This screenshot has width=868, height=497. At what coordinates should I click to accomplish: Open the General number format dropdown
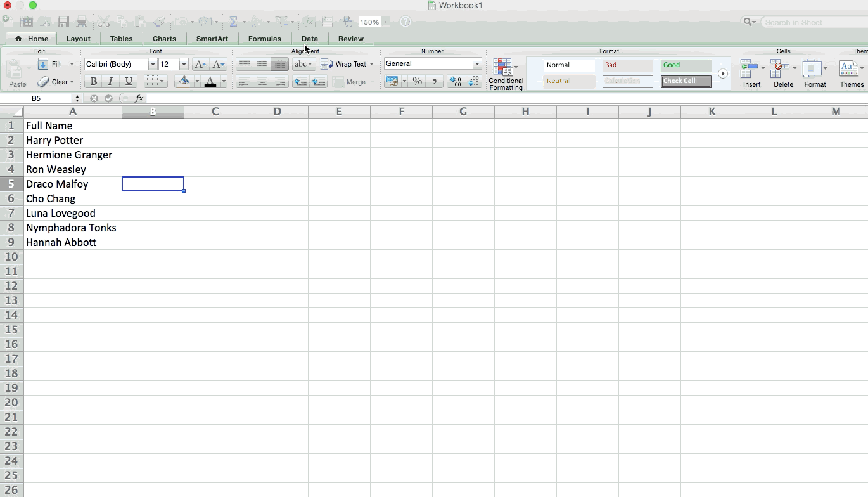[x=476, y=63]
